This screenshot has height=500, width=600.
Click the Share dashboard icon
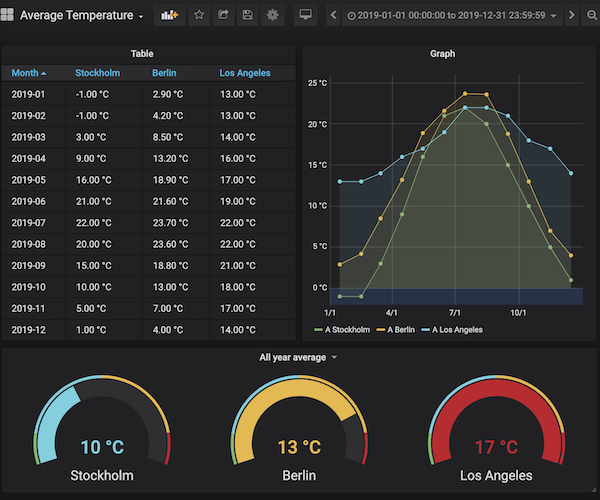223,15
